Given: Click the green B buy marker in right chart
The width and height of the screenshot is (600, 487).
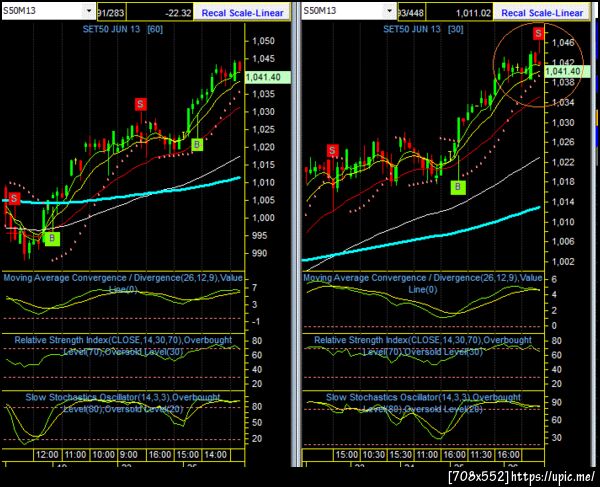Looking at the screenshot, I should 458,187.
